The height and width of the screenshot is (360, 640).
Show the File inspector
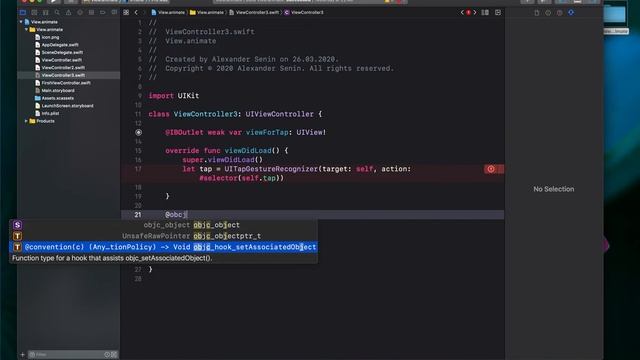pos(537,13)
